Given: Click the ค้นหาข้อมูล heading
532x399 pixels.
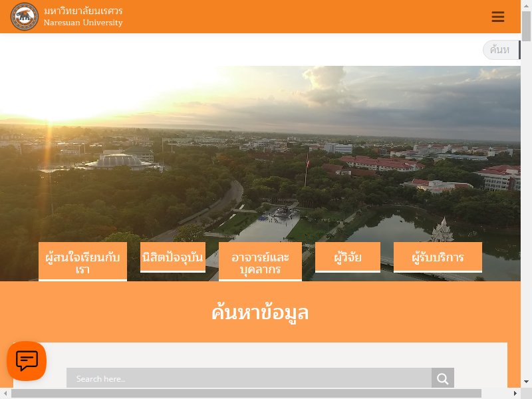Looking at the screenshot, I should coord(260,313).
